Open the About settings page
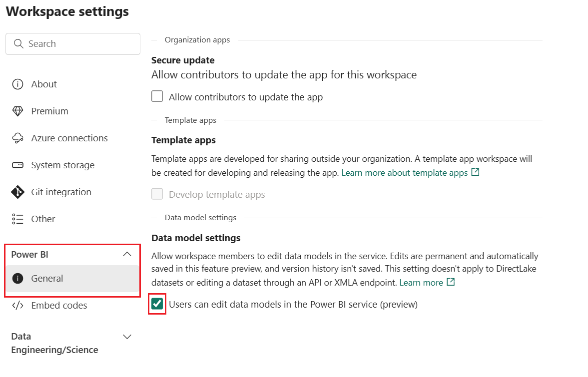This screenshot has height=377, width=588. click(x=44, y=84)
